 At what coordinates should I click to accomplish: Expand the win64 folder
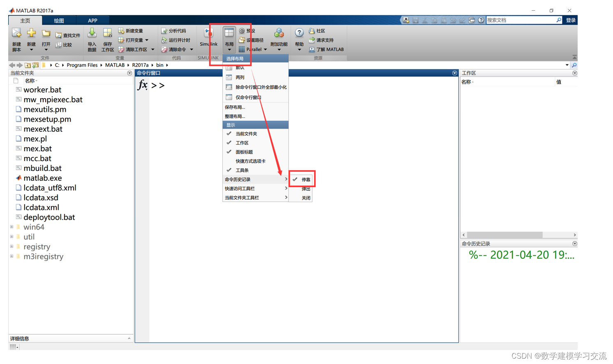tap(12, 227)
